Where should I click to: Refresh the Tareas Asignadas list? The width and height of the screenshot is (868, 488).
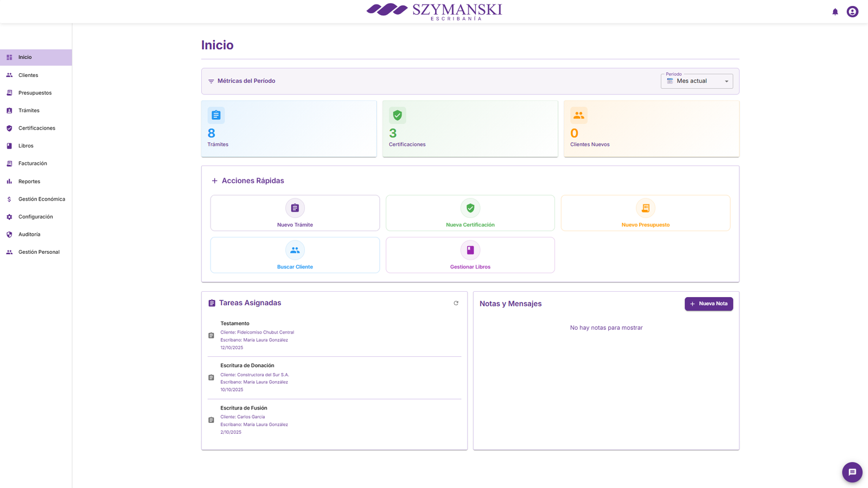[x=456, y=303]
